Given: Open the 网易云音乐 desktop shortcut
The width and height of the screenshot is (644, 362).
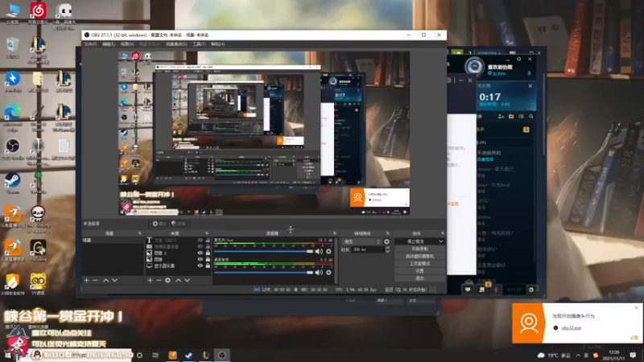Looking at the screenshot, I should tap(38, 14).
